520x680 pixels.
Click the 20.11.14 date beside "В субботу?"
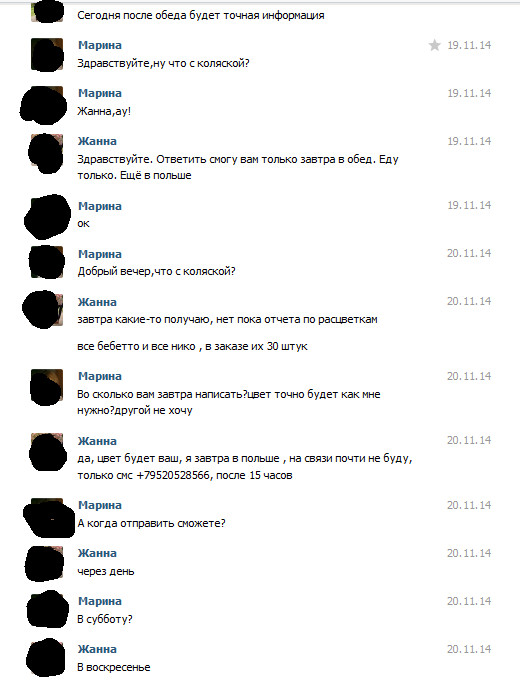pos(469,601)
